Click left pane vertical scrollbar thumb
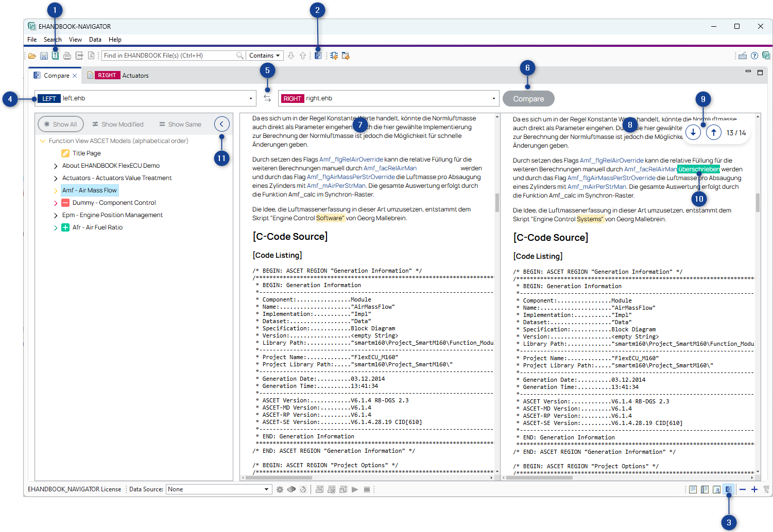 click(497, 202)
